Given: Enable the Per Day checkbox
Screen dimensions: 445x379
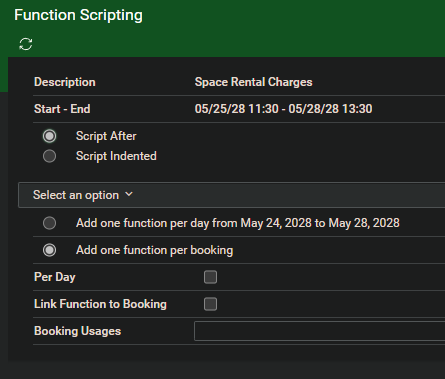Looking at the screenshot, I should tap(210, 277).
